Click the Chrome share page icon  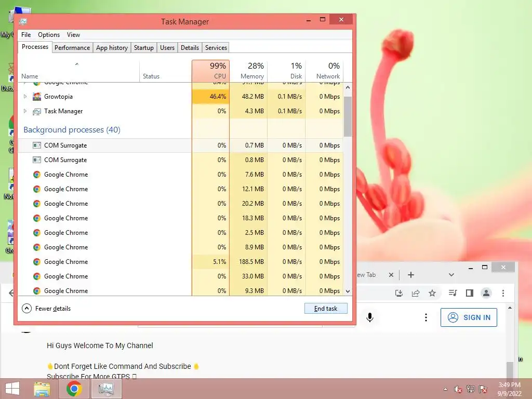point(416,293)
